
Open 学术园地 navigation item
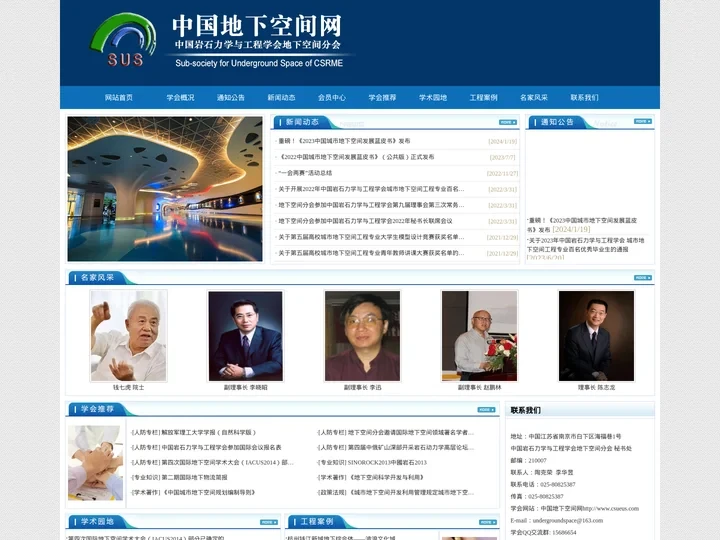point(433,98)
